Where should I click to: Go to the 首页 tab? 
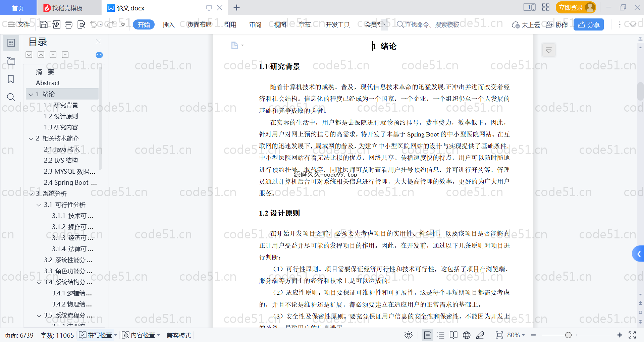pyautogui.click(x=18, y=8)
